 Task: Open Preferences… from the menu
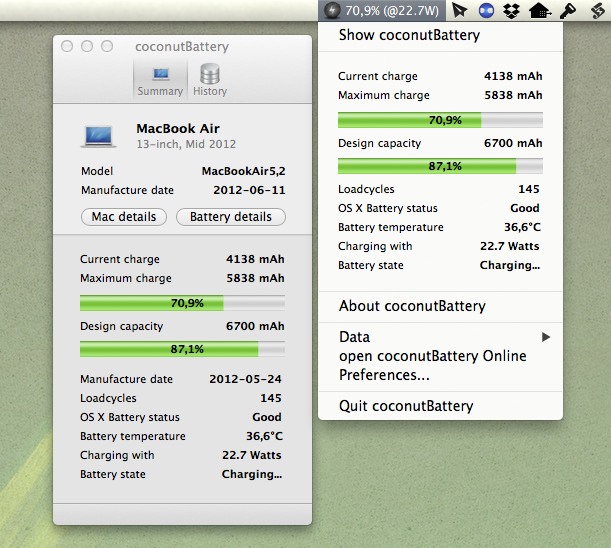coord(440,375)
